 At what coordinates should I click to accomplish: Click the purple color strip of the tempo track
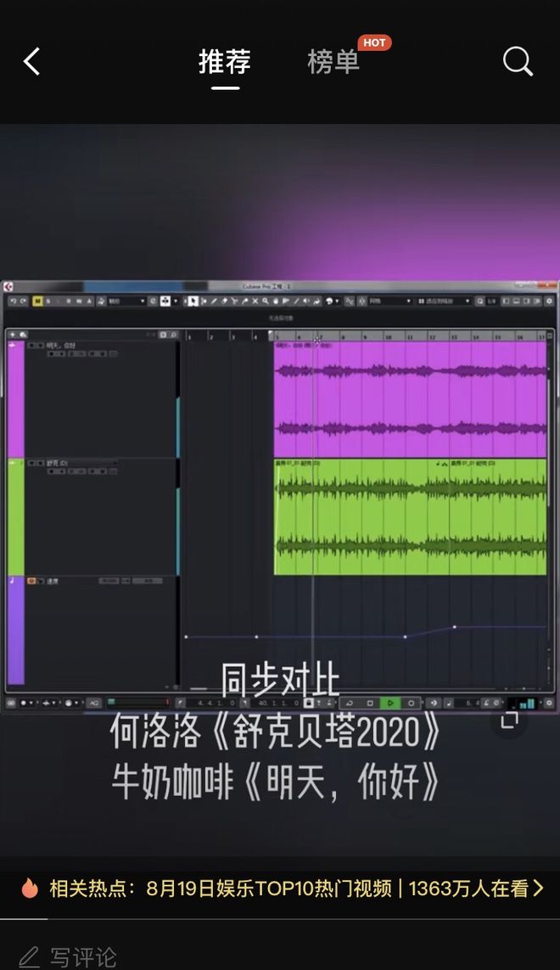point(15,631)
